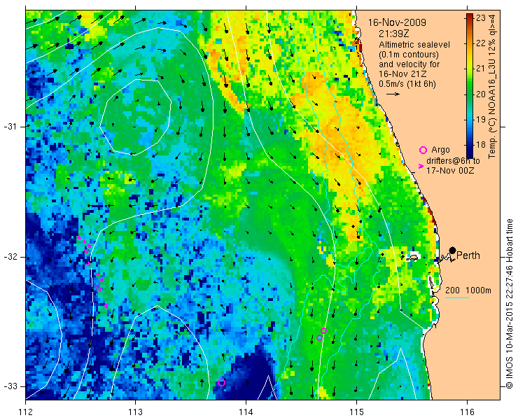Click the 18 value on color bar
The image size is (518, 420).
coord(481,145)
